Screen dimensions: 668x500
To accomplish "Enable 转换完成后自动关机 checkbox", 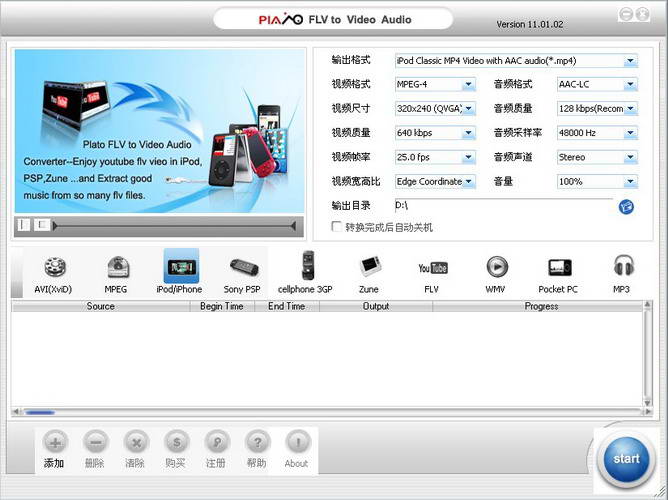I will (336, 226).
